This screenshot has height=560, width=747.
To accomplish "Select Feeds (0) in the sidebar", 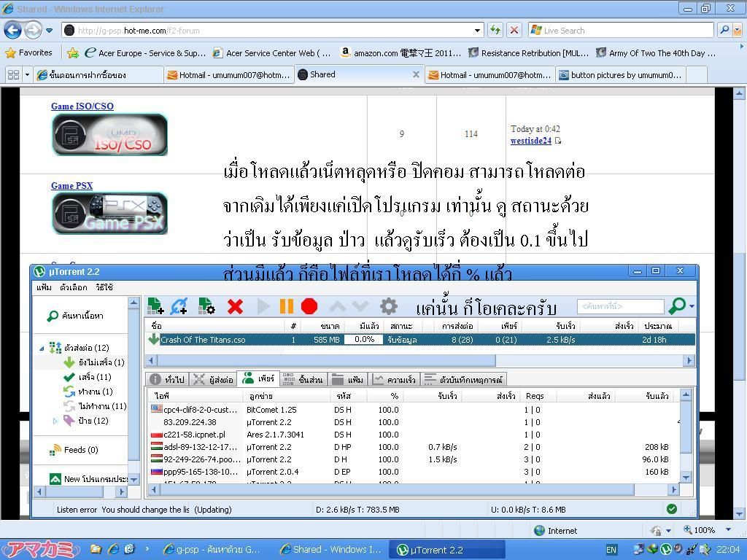I will click(x=74, y=450).
